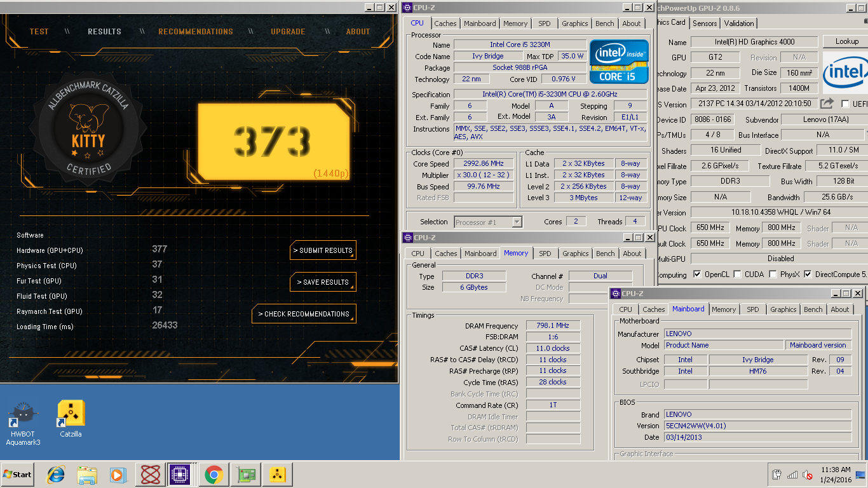Select the Catzilla desktop shortcut

pyautogui.click(x=71, y=419)
